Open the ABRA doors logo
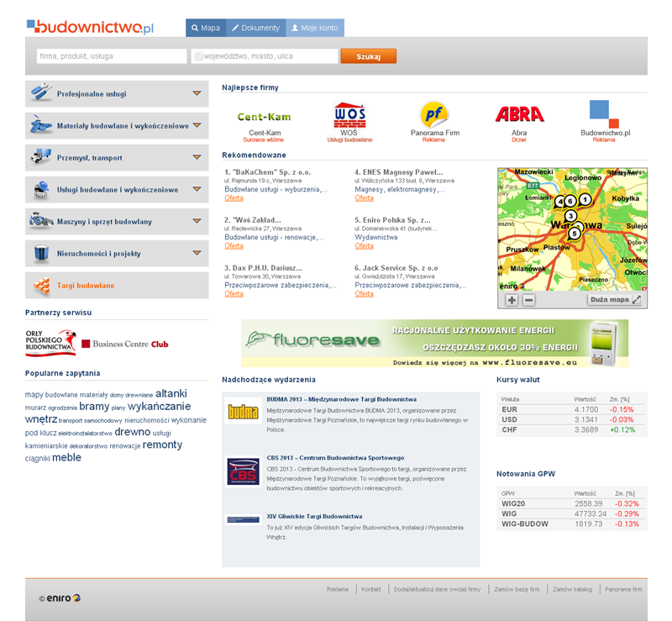This screenshot has width=672, height=621. (x=519, y=114)
